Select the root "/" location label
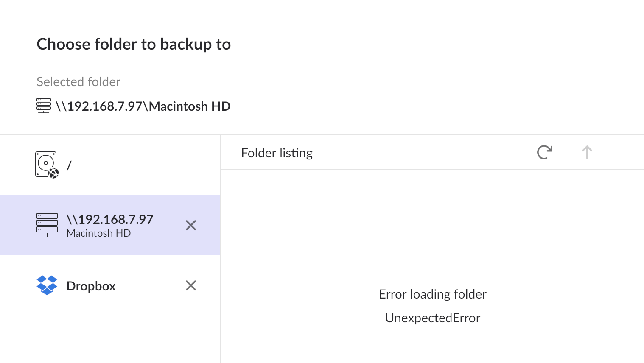 (x=69, y=165)
